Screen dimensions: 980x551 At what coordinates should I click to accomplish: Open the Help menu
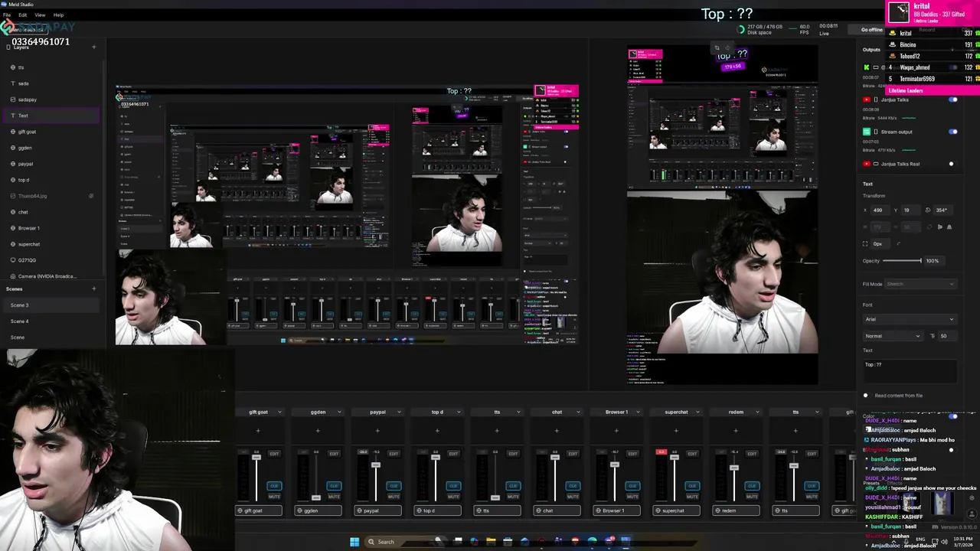58,15
